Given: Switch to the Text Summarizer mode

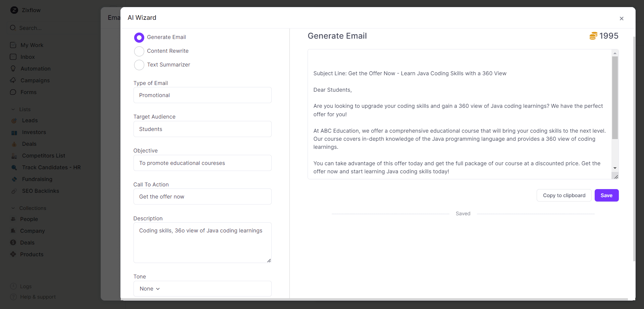Looking at the screenshot, I should pyautogui.click(x=139, y=65).
